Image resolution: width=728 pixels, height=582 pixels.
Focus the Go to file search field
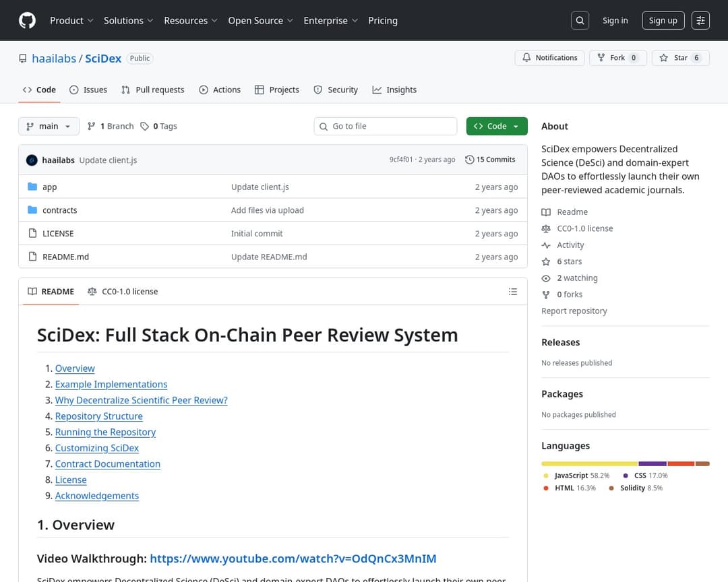tap(391, 126)
